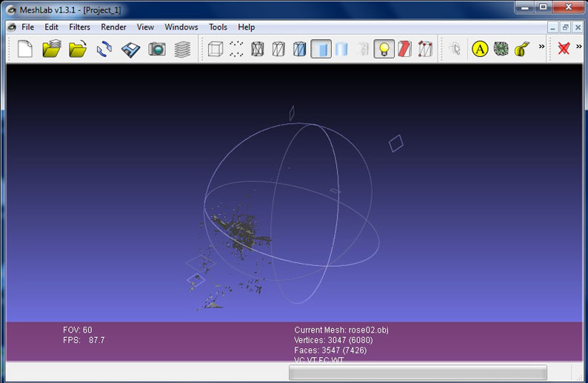This screenshot has height=383, width=588.
Task: Click the MeshLab title bar icon
Action: (x=11, y=10)
